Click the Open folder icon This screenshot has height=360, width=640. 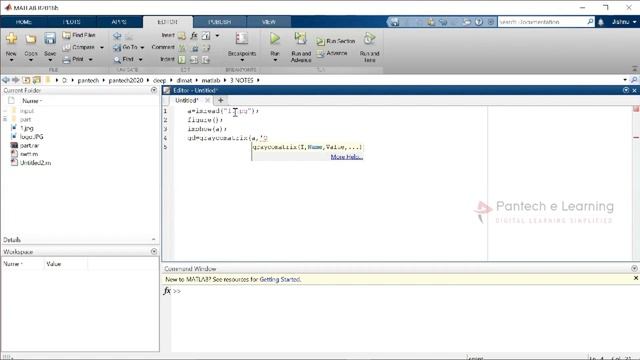(x=31, y=39)
